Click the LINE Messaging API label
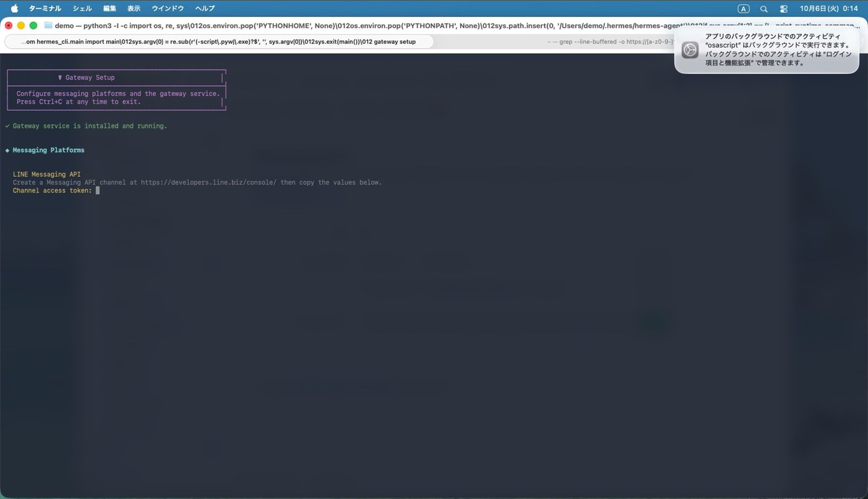This screenshot has height=499, width=868. (x=47, y=174)
